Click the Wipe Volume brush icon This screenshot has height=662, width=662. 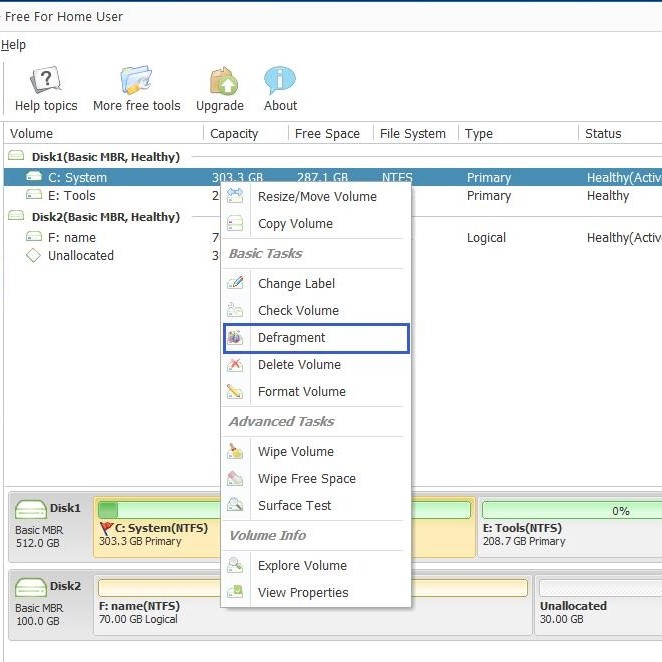(235, 451)
